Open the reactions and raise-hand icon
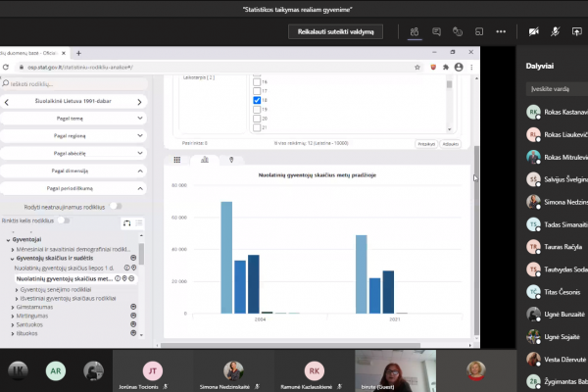Viewport: 588px width, 392px height. point(458,32)
